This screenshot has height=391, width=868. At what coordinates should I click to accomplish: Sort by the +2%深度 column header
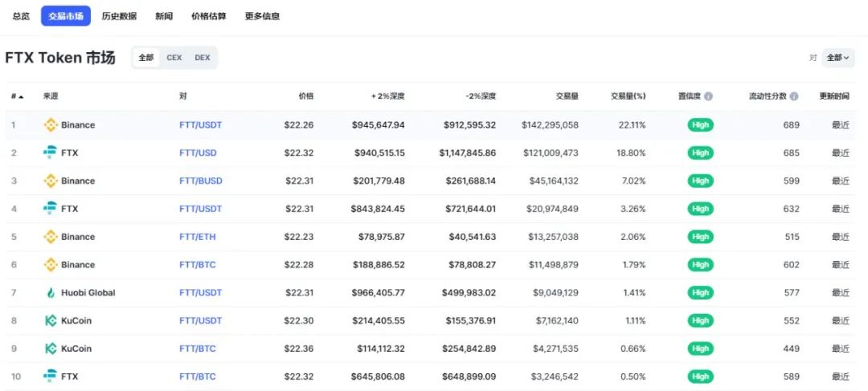coord(388,96)
